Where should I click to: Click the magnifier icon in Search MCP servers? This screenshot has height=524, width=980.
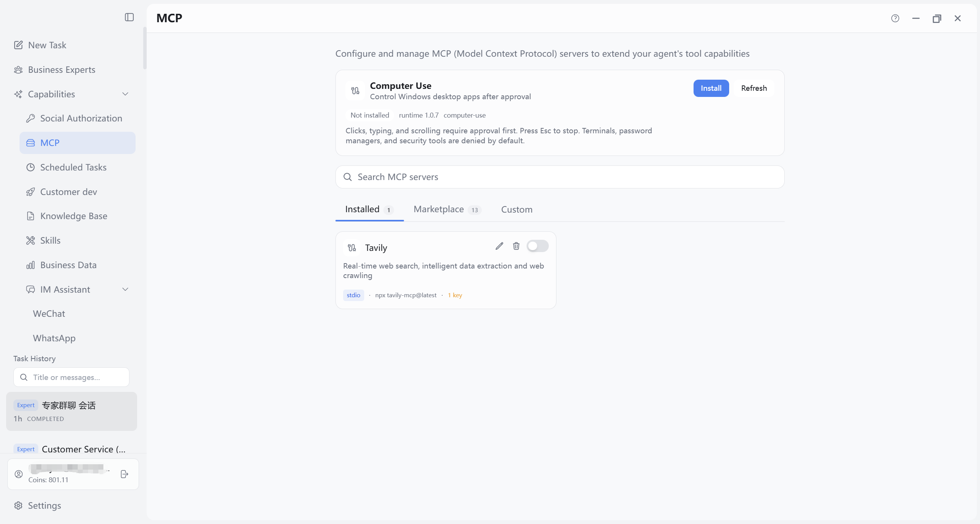tap(348, 177)
